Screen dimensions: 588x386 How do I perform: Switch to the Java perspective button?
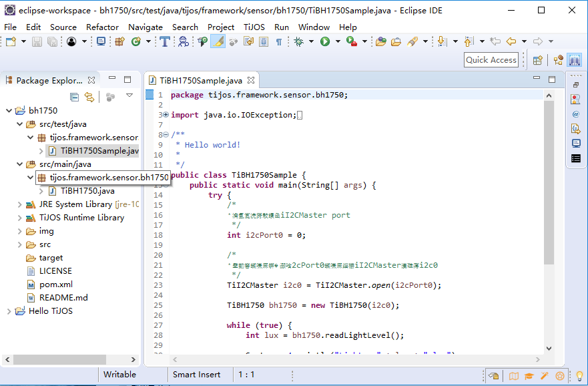(559, 60)
